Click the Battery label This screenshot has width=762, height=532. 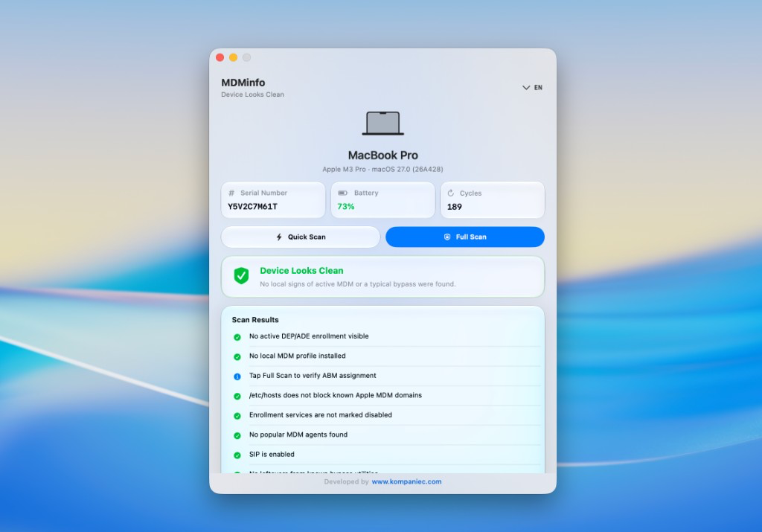pyautogui.click(x=366, y=193)
